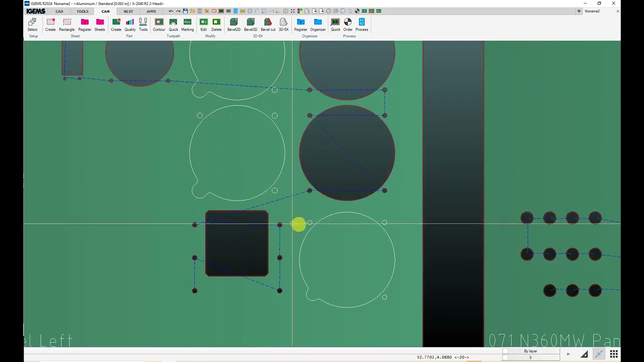
Task: Click the Quick toolpath icon
Action: [173, 25]
